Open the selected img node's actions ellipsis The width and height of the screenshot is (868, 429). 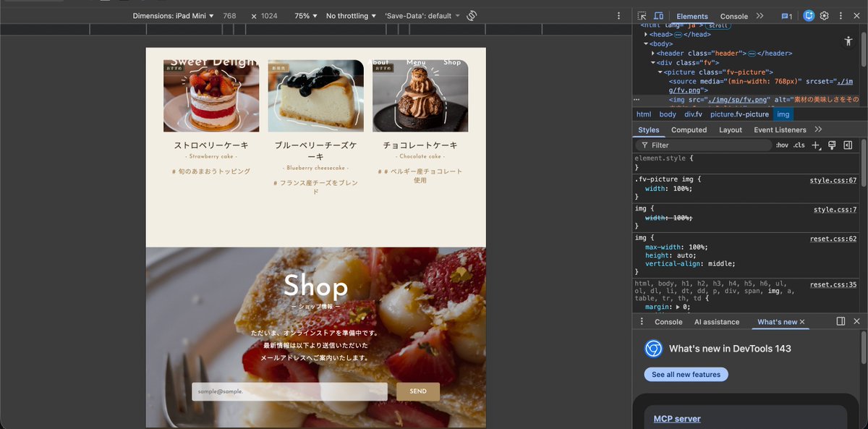[x=637, y=100]
